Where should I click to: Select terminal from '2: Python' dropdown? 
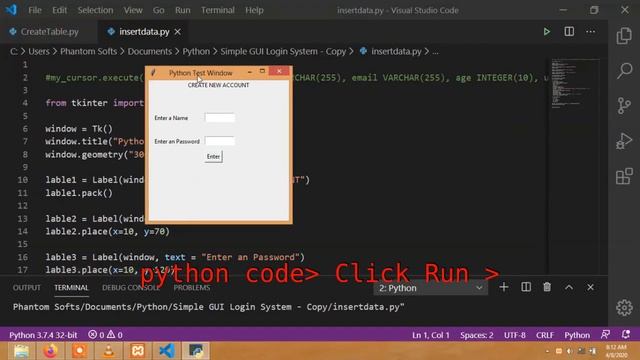430,288
